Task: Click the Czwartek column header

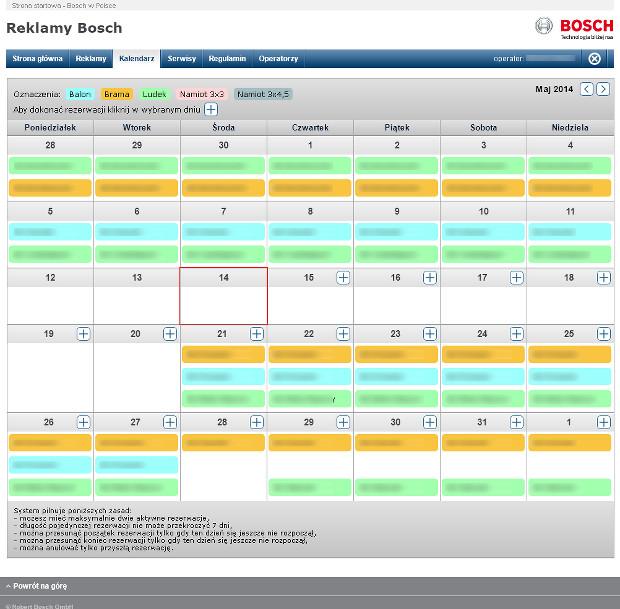Action: click(310, 127)
